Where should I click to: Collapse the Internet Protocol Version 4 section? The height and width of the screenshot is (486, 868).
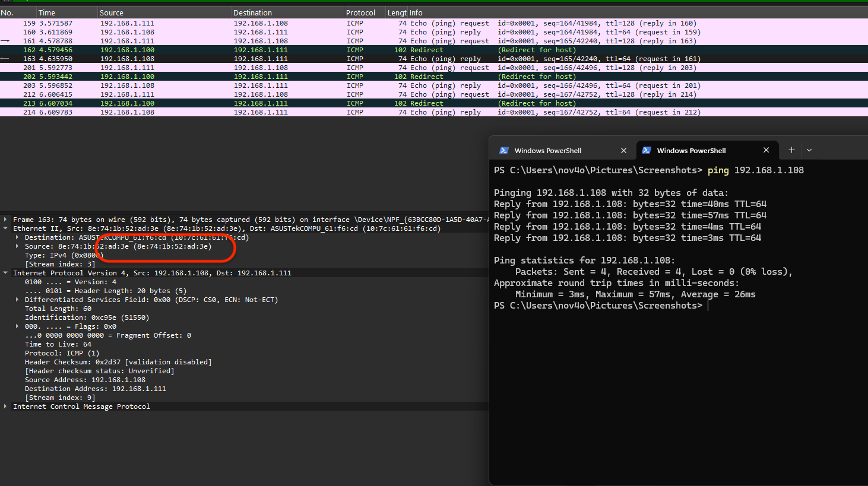tap(5, 273)
